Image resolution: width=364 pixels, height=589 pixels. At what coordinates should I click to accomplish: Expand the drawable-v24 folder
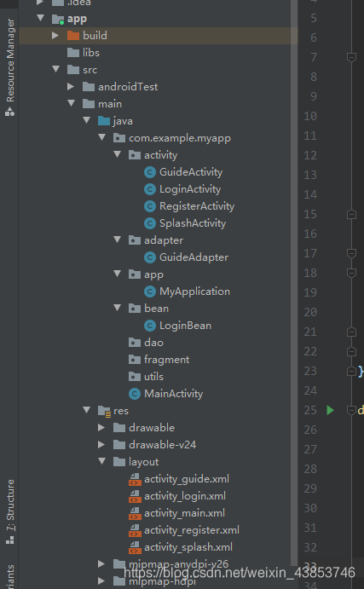pos(101,445)
